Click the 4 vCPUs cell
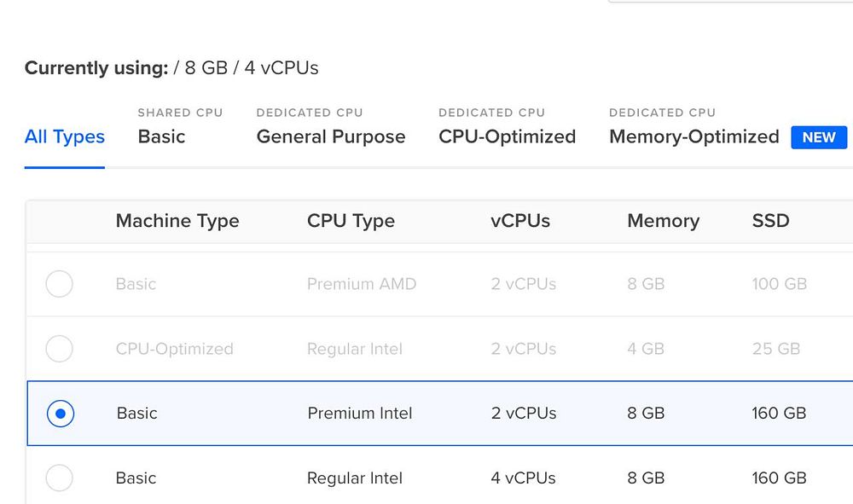The image size is (853, 504). click(x=524, y=478)
